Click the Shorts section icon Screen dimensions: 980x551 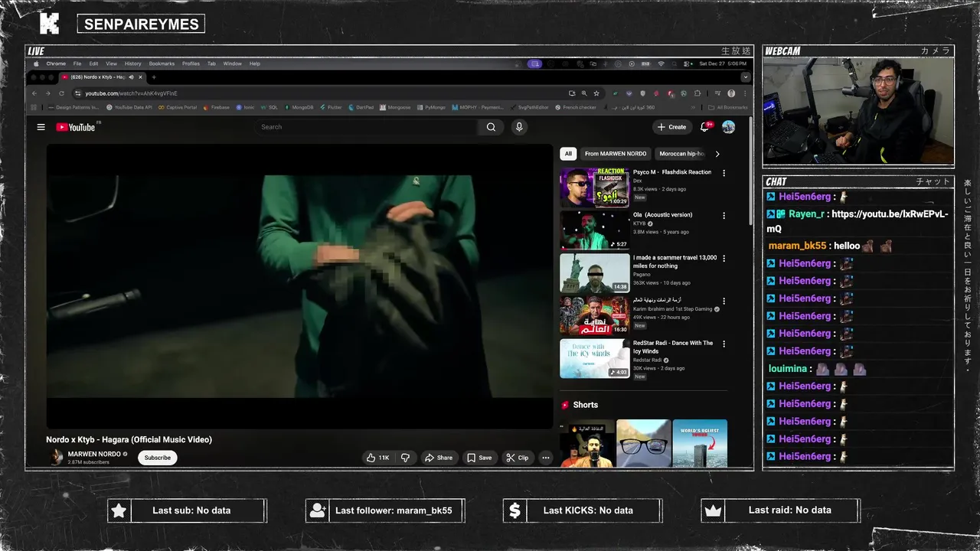pyautogui.click(x=565, y=405)
